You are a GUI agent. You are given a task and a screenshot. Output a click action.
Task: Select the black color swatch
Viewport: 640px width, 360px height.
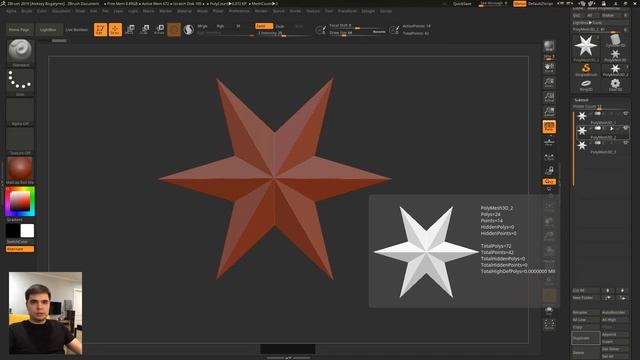(x=13, y=231)
